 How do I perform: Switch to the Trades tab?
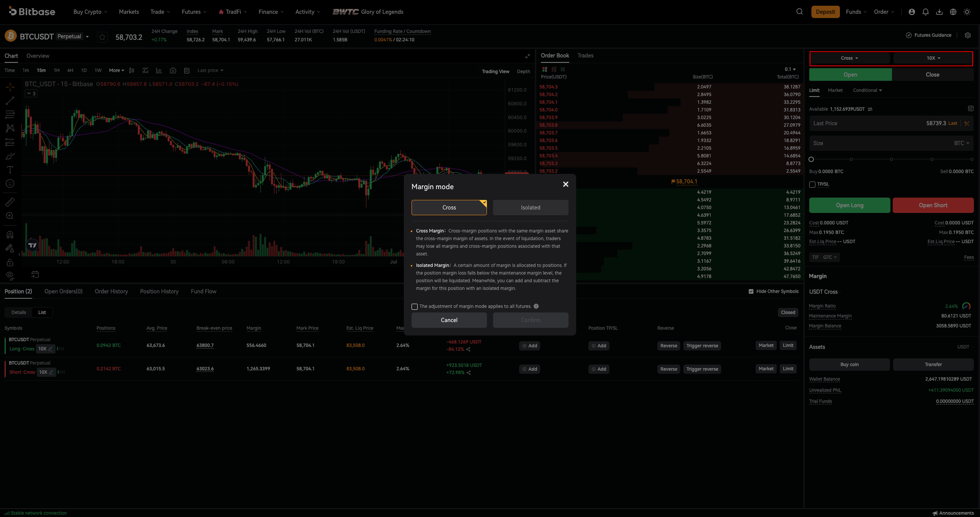pyautogui.click(x=585, y=56)
